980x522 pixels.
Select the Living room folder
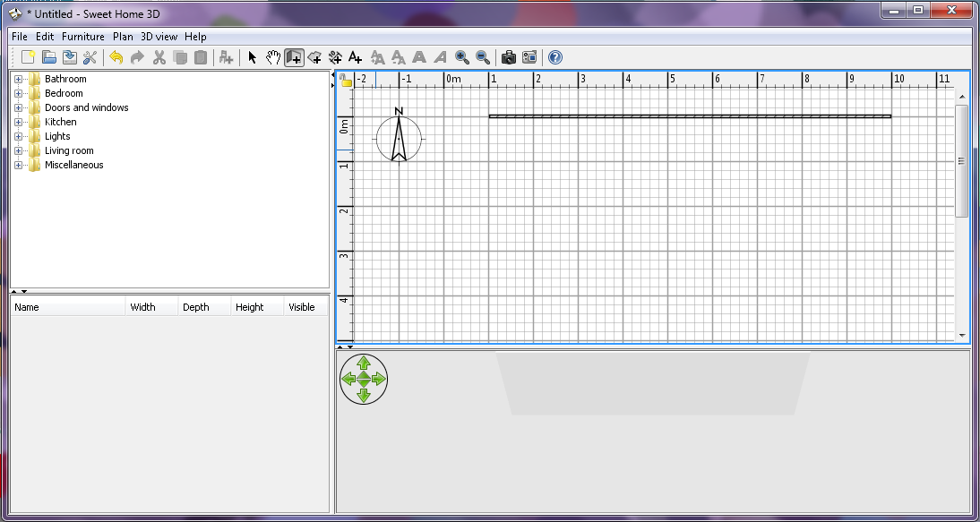pos(69,151)
